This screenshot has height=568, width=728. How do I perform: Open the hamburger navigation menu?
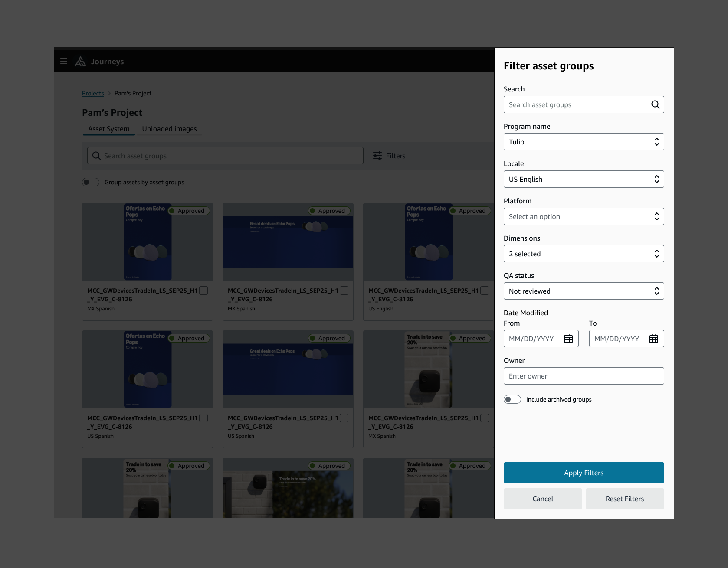pos(64,61)
